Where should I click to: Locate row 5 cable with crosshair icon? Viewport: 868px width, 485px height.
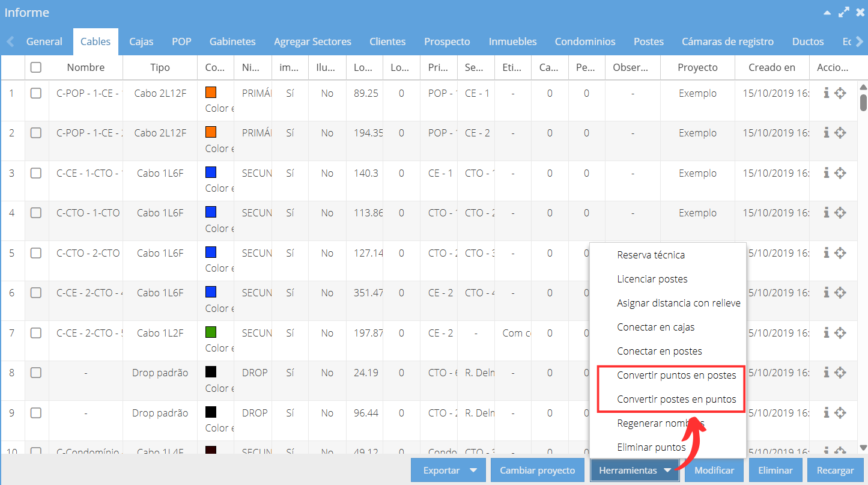point(840,253)
